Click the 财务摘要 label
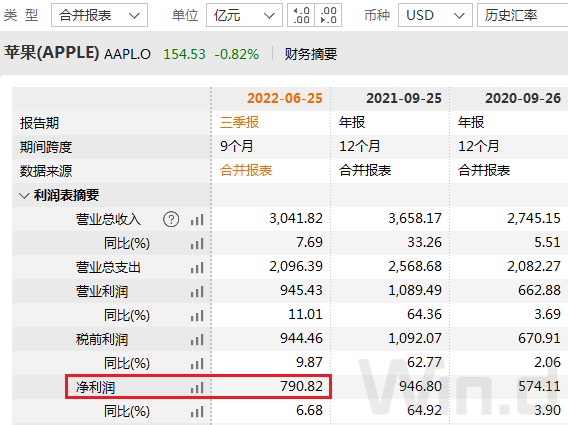 tap(311, 54)
